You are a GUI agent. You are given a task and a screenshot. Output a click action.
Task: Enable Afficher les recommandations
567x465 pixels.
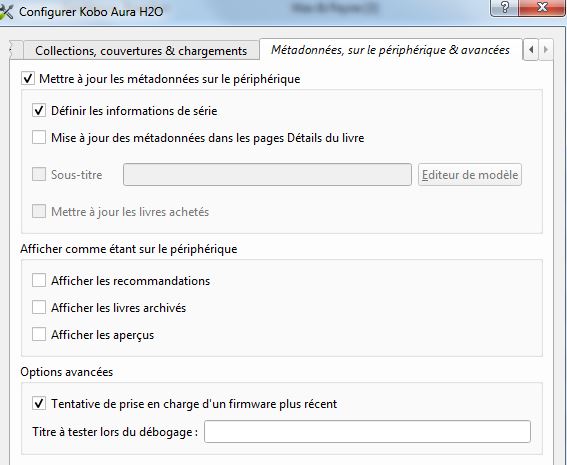tap(39, 280)
